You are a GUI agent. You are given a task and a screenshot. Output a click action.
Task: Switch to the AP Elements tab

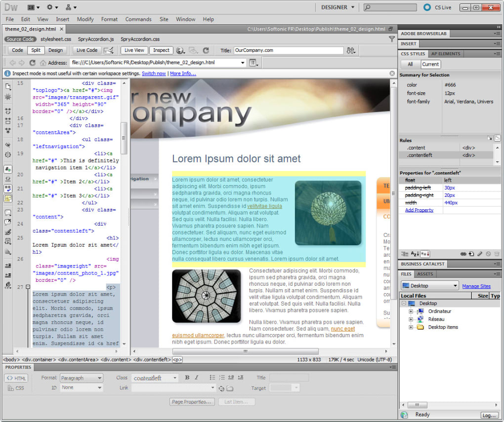446,54
